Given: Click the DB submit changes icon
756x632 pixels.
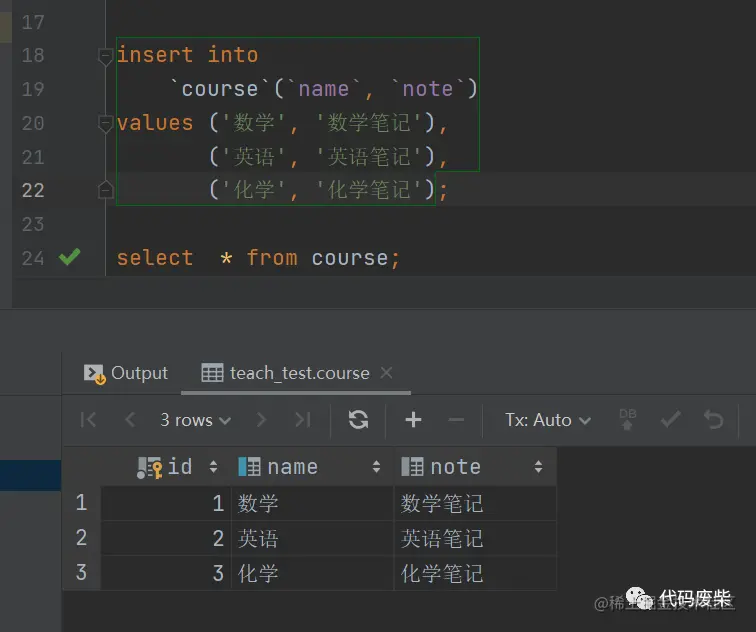Looking at the screenshot, I should [627, 419].
